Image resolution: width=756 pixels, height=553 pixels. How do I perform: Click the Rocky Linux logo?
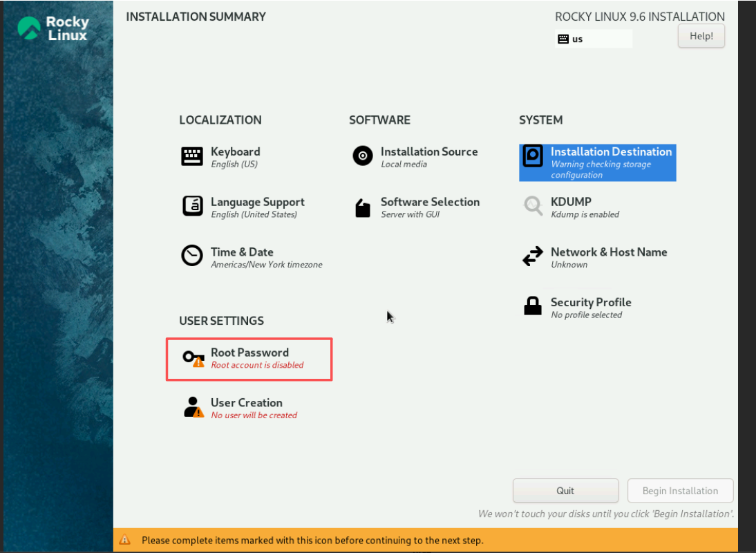click(53, 28)
